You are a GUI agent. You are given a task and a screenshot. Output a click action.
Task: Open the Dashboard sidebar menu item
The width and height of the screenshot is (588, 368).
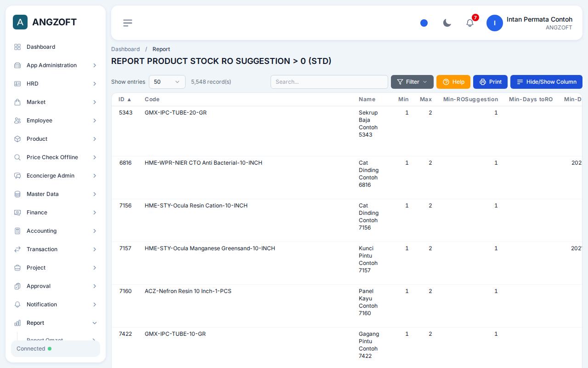(56, 47)
